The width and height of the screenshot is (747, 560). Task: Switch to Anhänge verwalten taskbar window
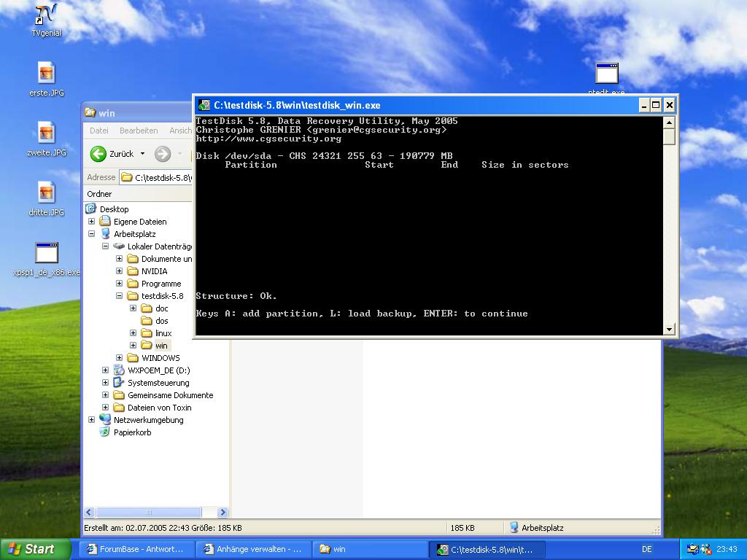(253, 549)
